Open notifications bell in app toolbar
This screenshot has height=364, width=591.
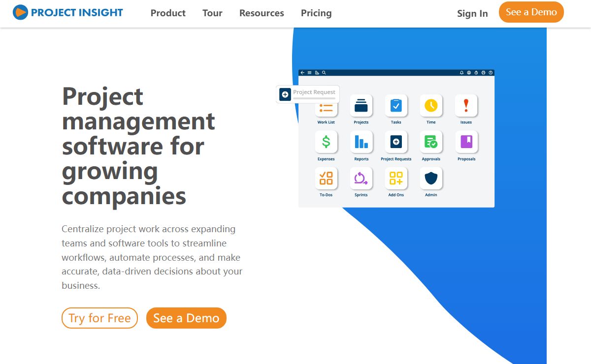pos(461,73)
